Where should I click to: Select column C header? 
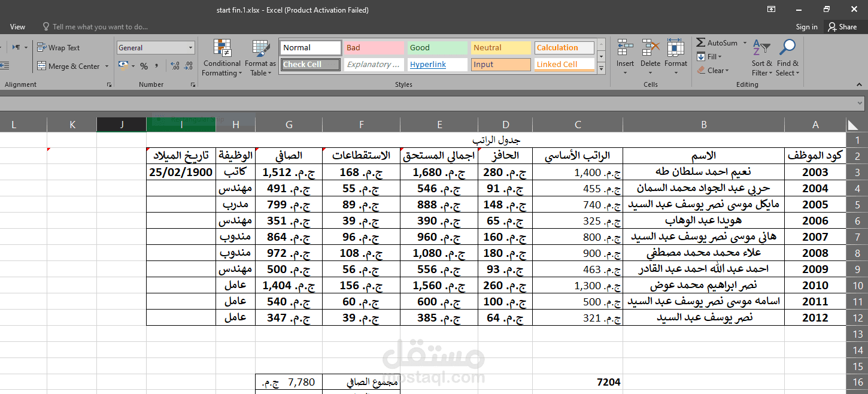click(578, 125)
